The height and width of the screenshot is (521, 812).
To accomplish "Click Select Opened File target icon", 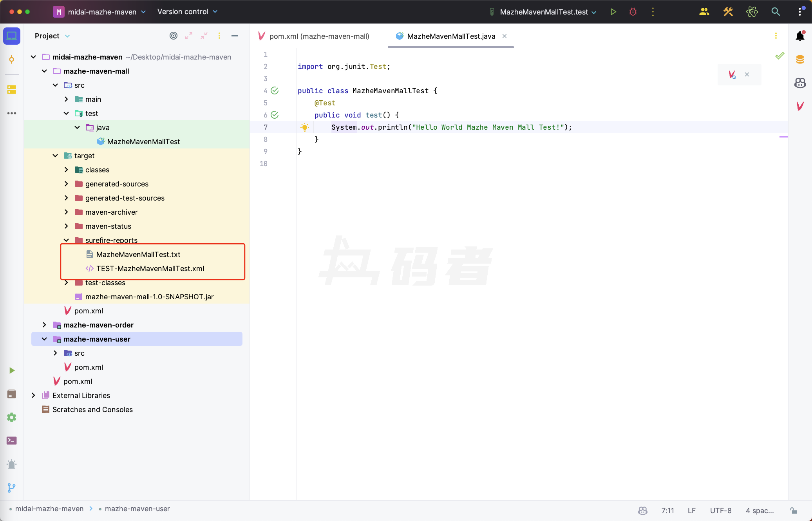I will click(174, 36).
